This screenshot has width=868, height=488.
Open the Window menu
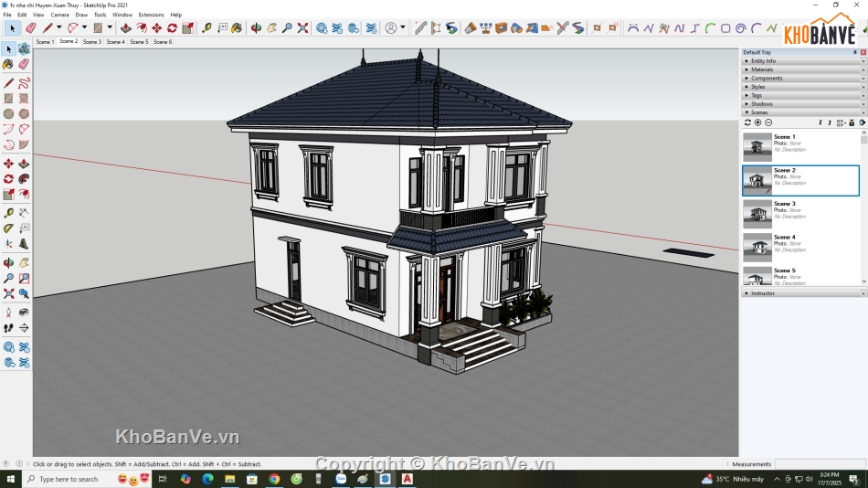[x=122, y=15]
